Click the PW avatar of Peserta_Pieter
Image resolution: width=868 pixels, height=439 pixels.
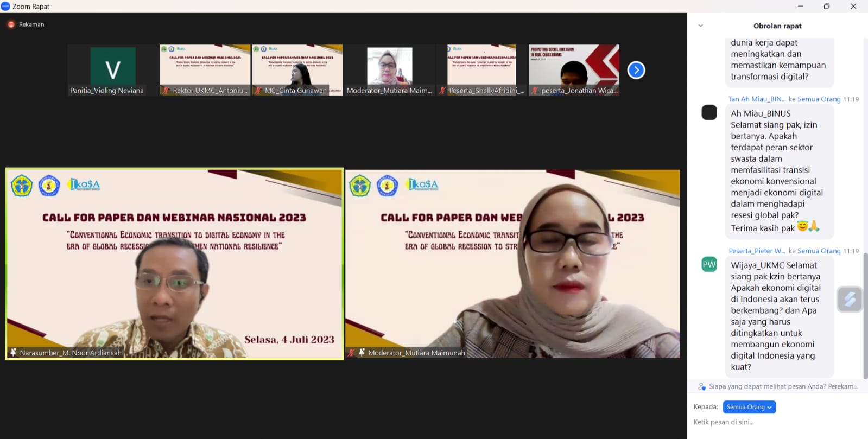click(x=709, y=264)
